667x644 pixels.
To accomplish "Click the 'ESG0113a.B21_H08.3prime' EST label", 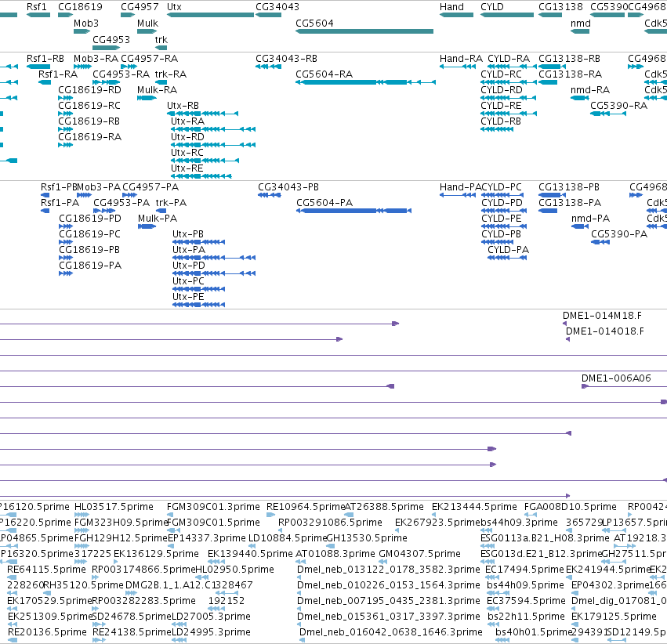I will [x=545, y=538].
